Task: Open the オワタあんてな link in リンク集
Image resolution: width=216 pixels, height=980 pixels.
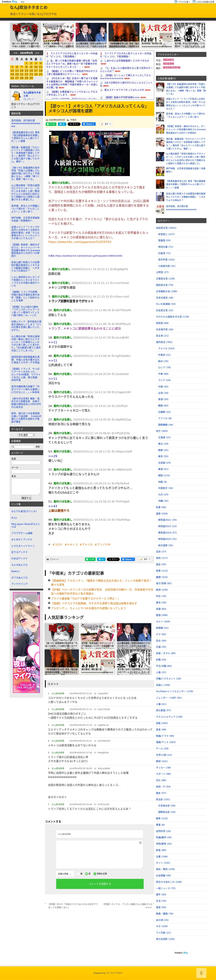Action: tap(19, 577)
